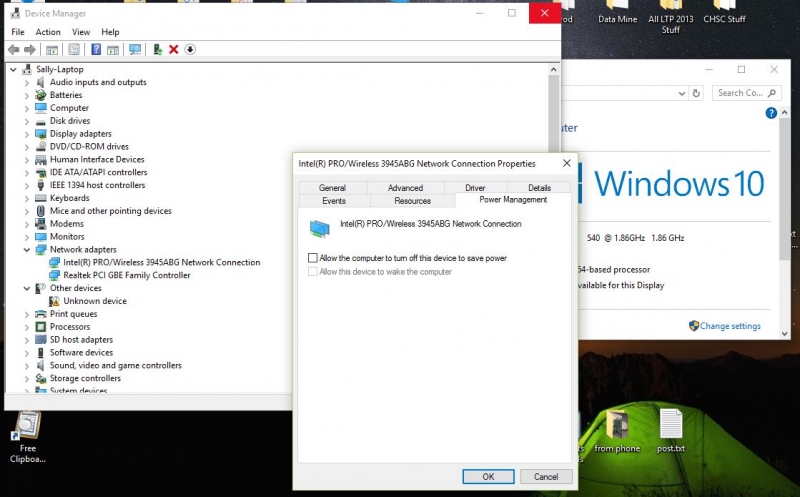
Task: Select the Software devices row
Action: coord(81,353)
